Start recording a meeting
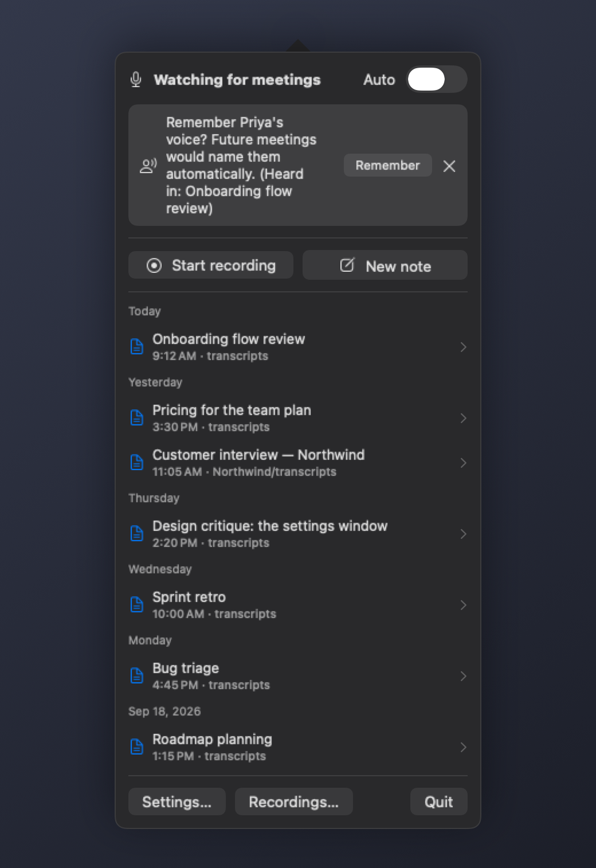Screen dimensions: 596x868 tap(211, 265)
